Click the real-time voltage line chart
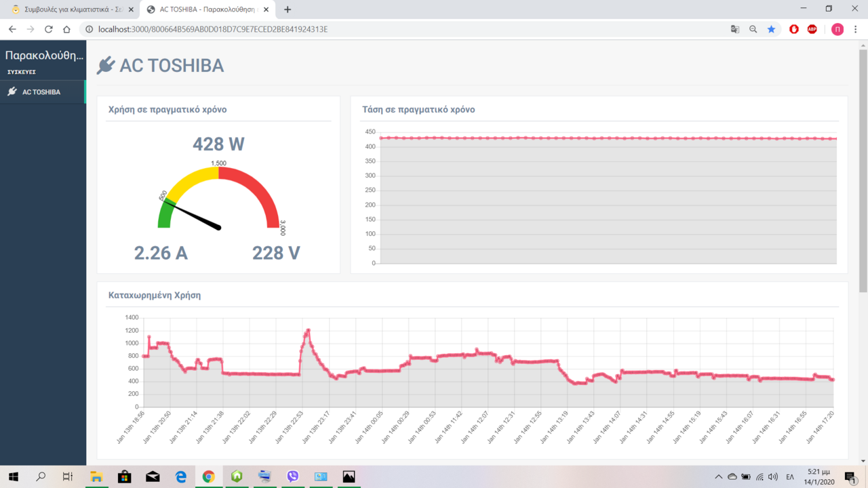This screenshot has width=868, height=488. point(599,197)
